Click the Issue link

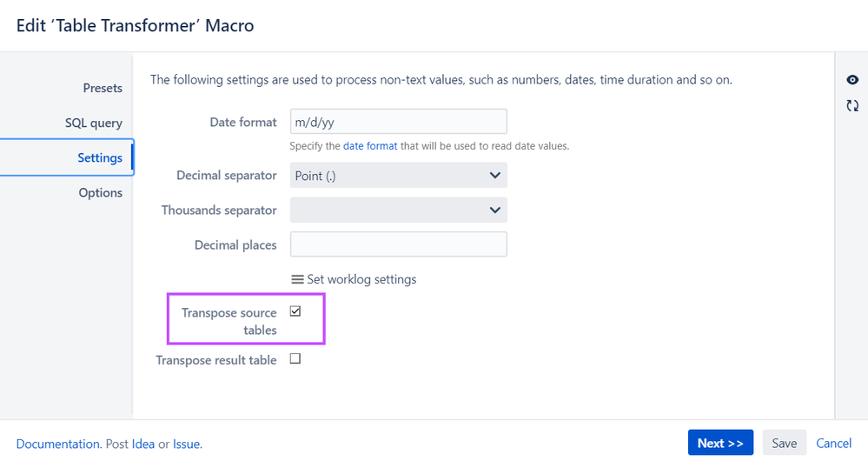(187, 444)
